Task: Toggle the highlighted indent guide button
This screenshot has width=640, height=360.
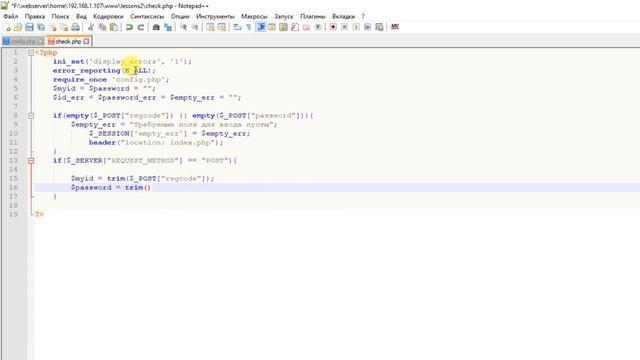Action: pos(260,27)
